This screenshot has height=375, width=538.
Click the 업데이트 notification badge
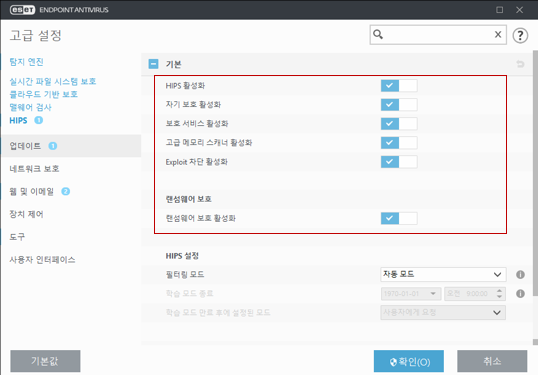(52, 146)
